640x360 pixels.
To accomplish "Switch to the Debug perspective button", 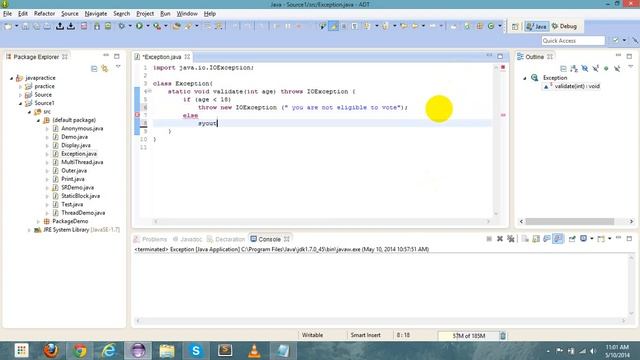I will [x=564, y=27].
